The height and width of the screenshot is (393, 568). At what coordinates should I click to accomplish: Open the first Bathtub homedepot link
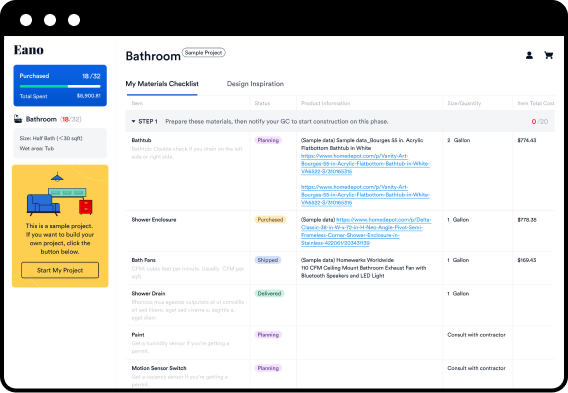(365, 164)
